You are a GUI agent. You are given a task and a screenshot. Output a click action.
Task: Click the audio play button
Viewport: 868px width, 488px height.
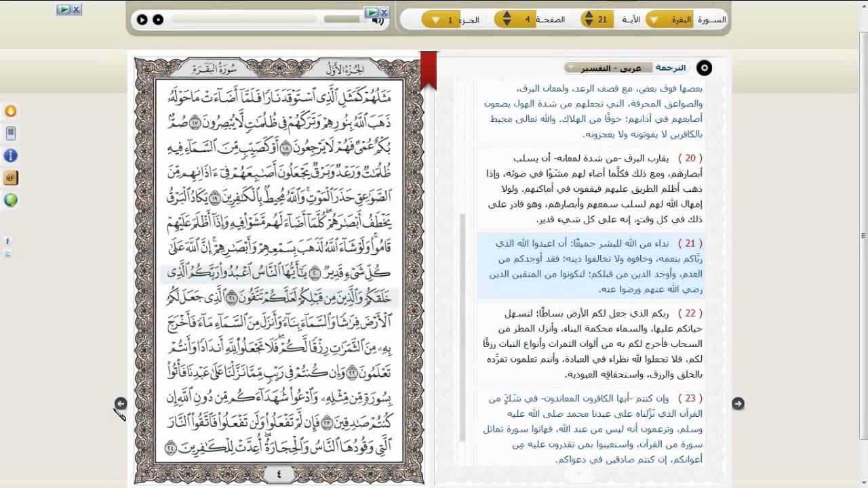(x=142, y=20)
